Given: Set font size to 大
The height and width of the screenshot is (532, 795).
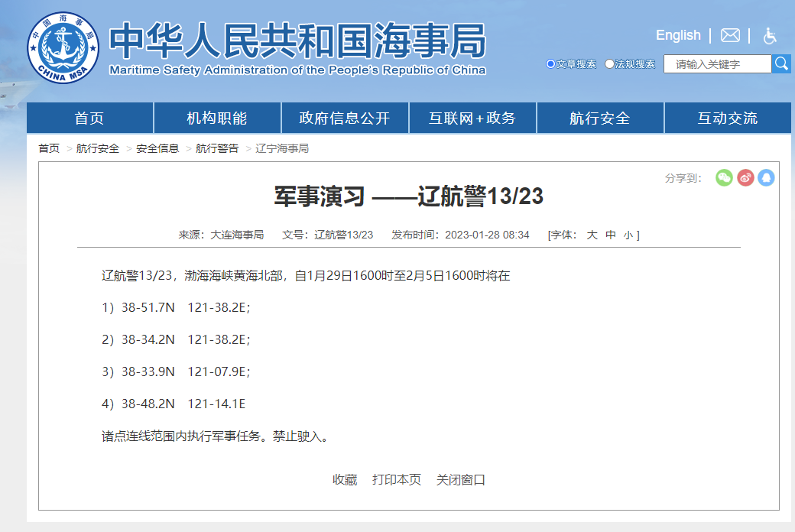Looking at the screenshot, I should [x=592, y=235].
